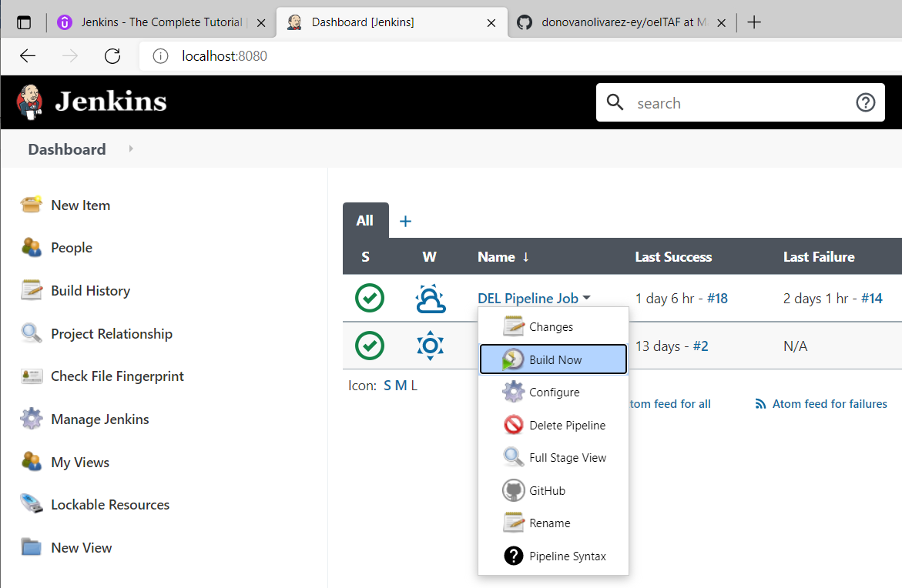
Task: Click the Dashboard breadcrumb
Action: (67, 149)
